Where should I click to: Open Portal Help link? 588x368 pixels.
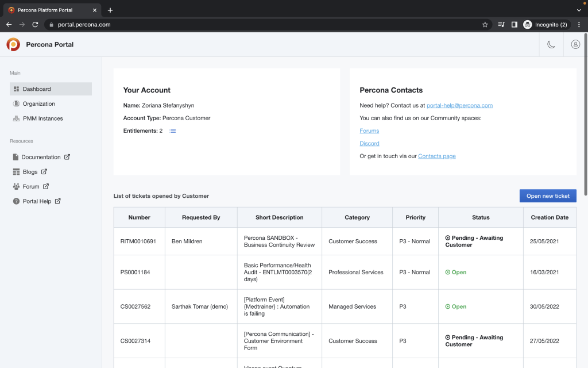point(37,201)
